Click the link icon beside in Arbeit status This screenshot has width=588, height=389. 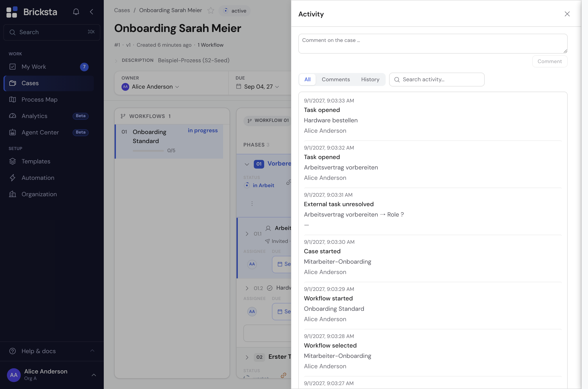(x=288, y=182)
